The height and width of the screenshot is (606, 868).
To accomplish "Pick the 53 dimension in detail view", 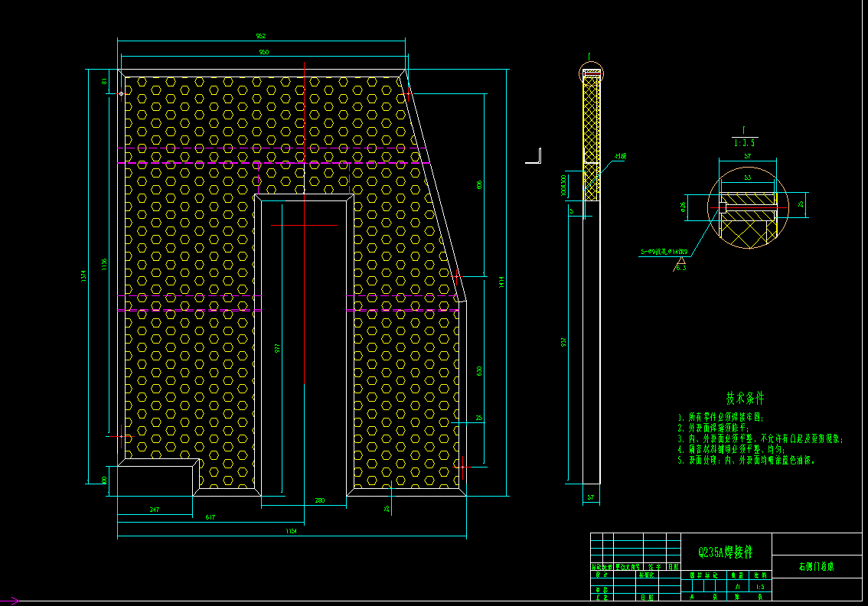I will click(x=747, y=178).
